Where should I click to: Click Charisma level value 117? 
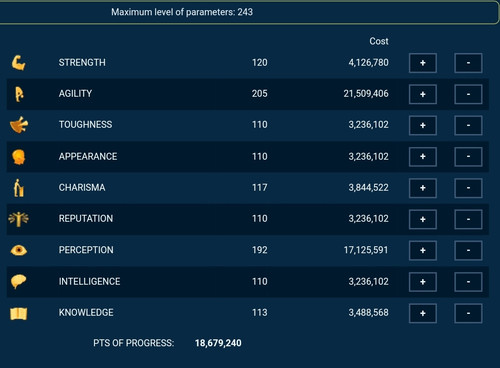[x=260, y=187]
